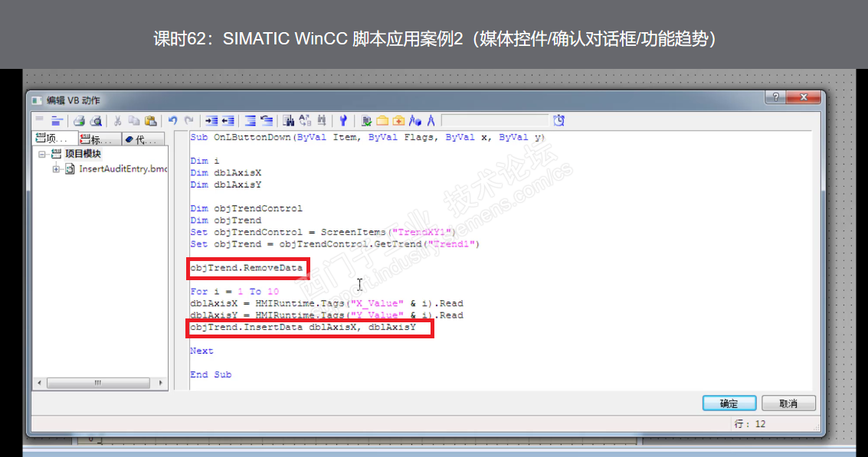Click the objTrend.RemoveData code line
868x457 pixels.
pyautogui.click(x=247, y=268)
